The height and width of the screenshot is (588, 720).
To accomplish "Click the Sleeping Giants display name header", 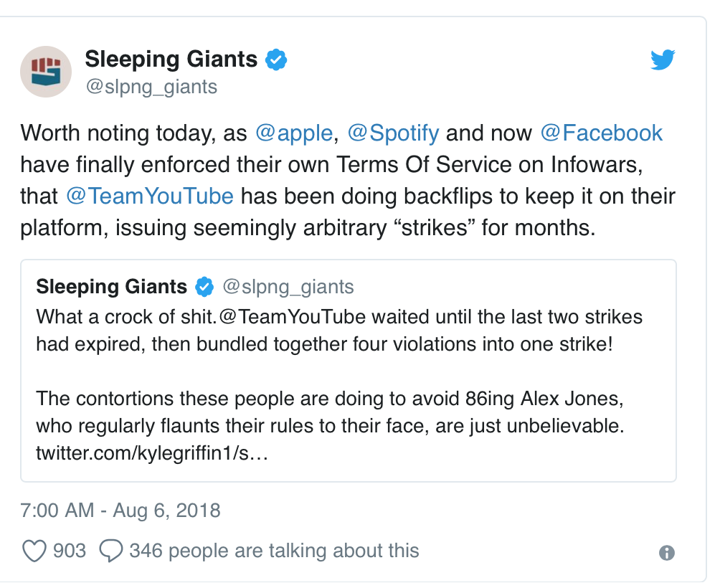I will click(x=171, y=59).
